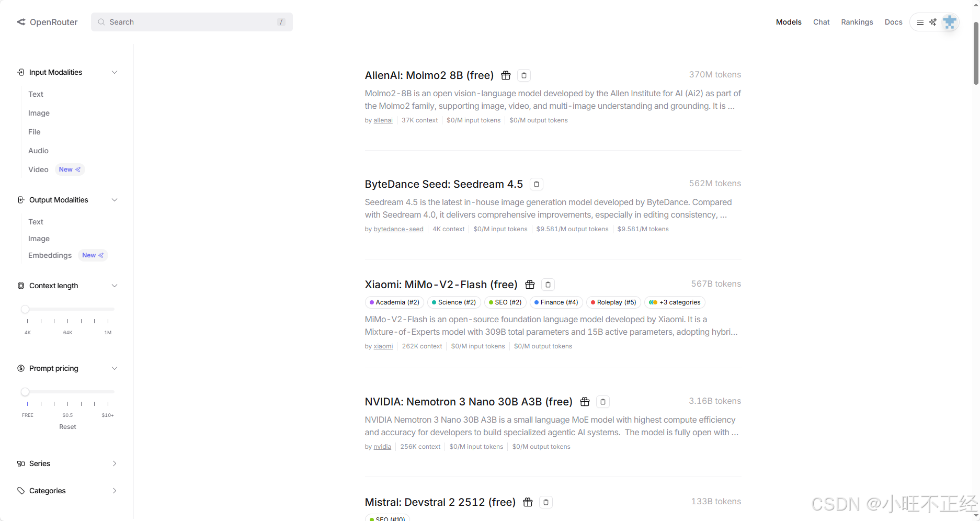This screenshot has height=521, width=980.
Task: Click the sparkle icon beside the hamburger menu
Action: tap(933, 22)
